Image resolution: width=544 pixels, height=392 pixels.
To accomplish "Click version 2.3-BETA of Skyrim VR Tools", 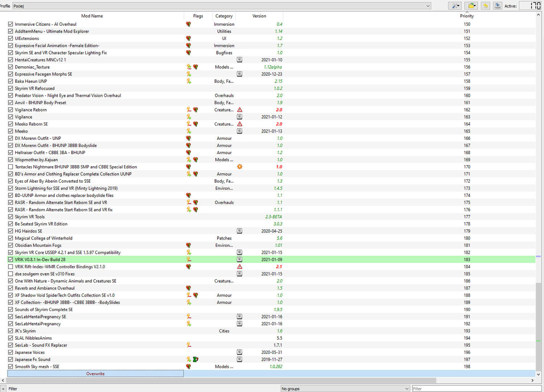I will (273, 217).
